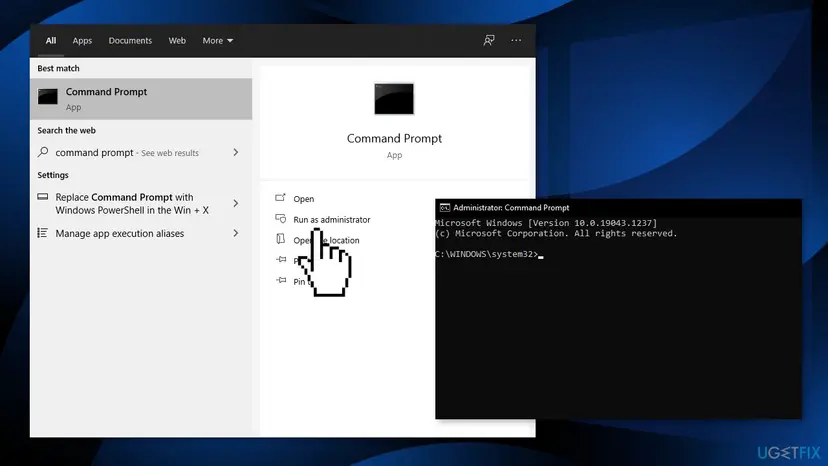Switch to the All search tab
The image size is (828, 466).
pos(51,41)
